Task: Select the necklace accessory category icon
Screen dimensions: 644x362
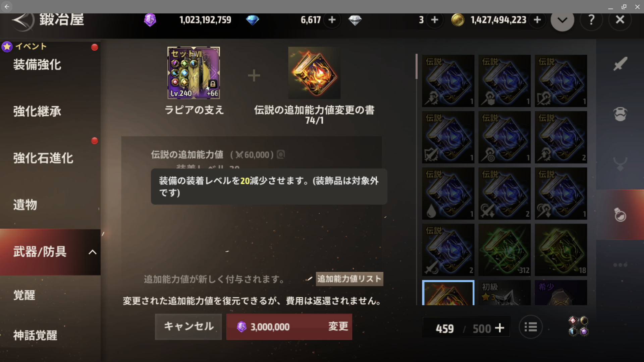Action: point(620,164)
